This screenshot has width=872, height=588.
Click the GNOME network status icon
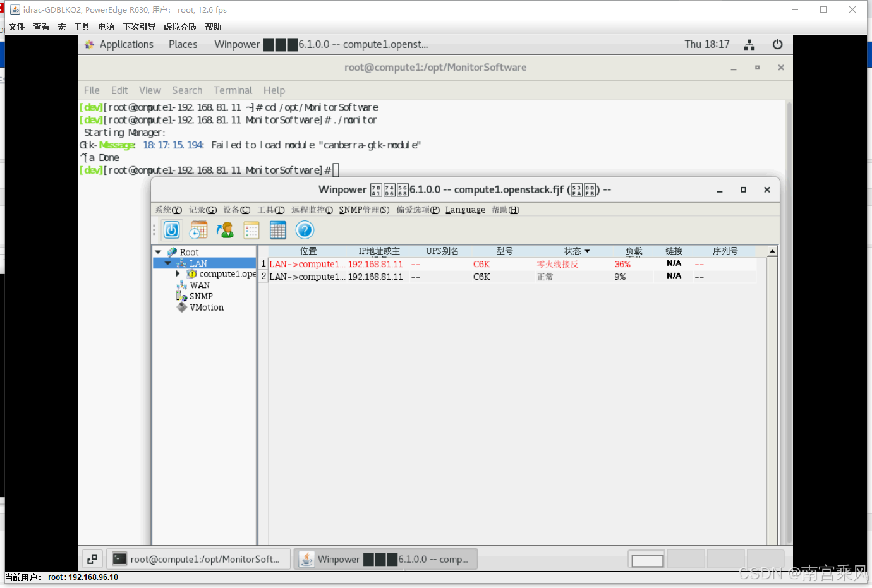(x=749, y=44)
